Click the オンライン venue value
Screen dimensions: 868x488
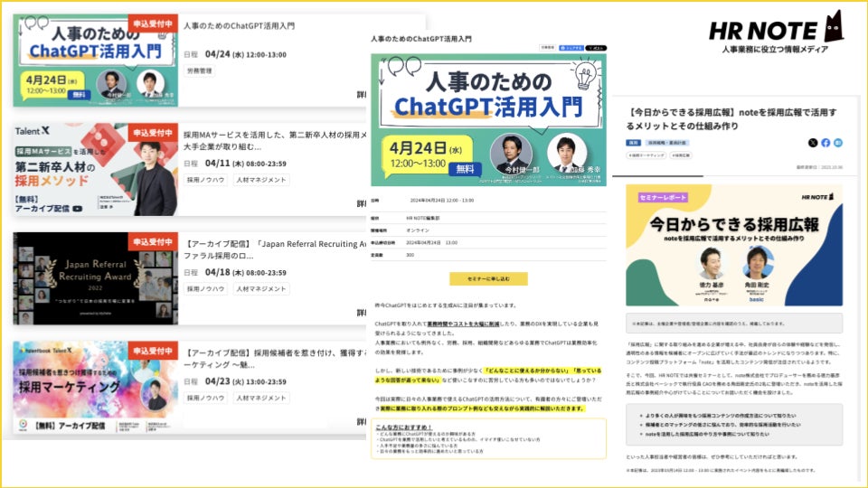[418, 230]
